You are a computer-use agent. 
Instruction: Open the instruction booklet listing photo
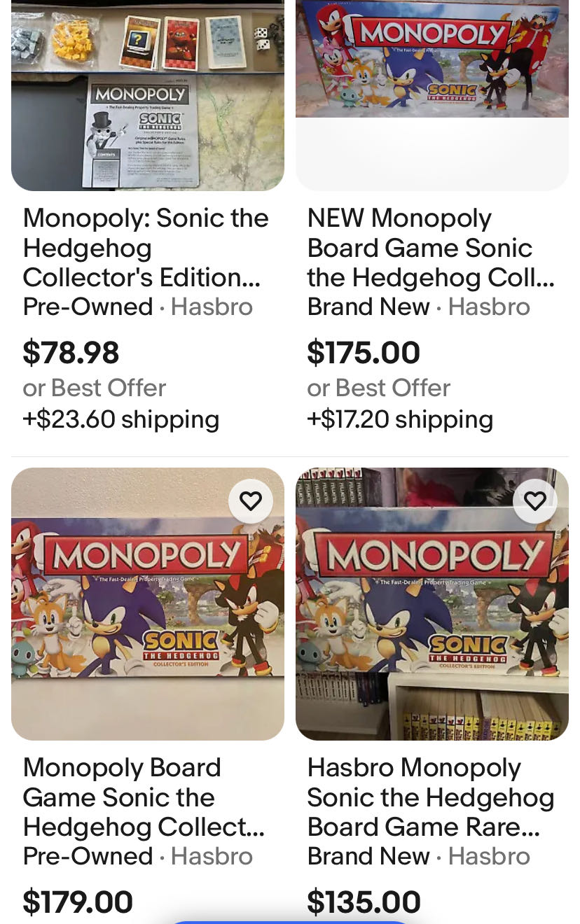[x=147, y=95]
